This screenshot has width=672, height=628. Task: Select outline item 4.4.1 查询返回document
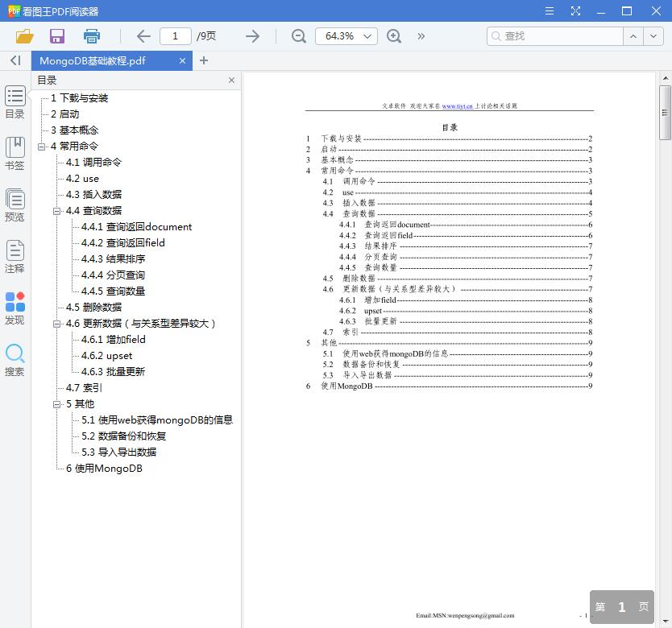tap(136, 227)
